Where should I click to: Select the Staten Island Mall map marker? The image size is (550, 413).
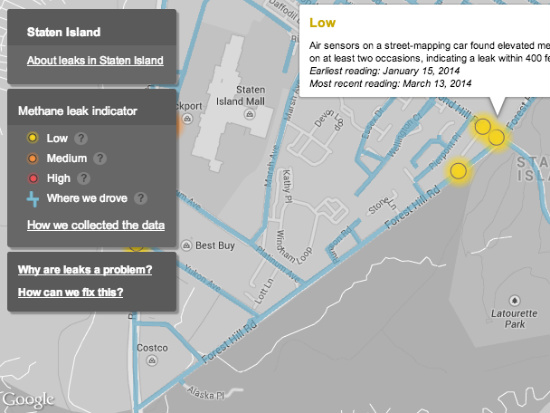pyautogui.click(x=249, y=114)
